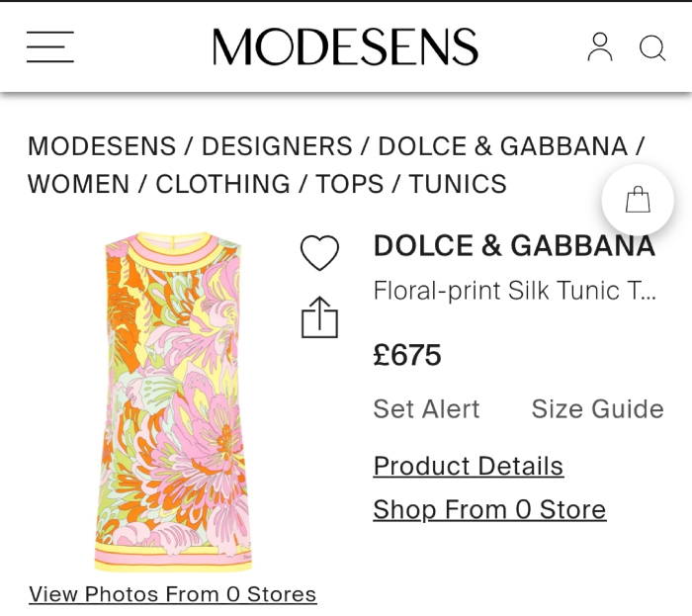Set a price alert
The height and width of the screenshot is (616, 692).
(x=426, y=408)
